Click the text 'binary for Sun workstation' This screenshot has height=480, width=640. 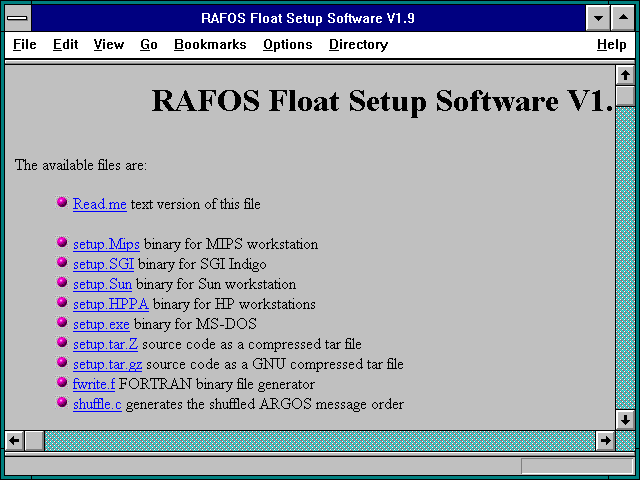(x=216, y=284)
